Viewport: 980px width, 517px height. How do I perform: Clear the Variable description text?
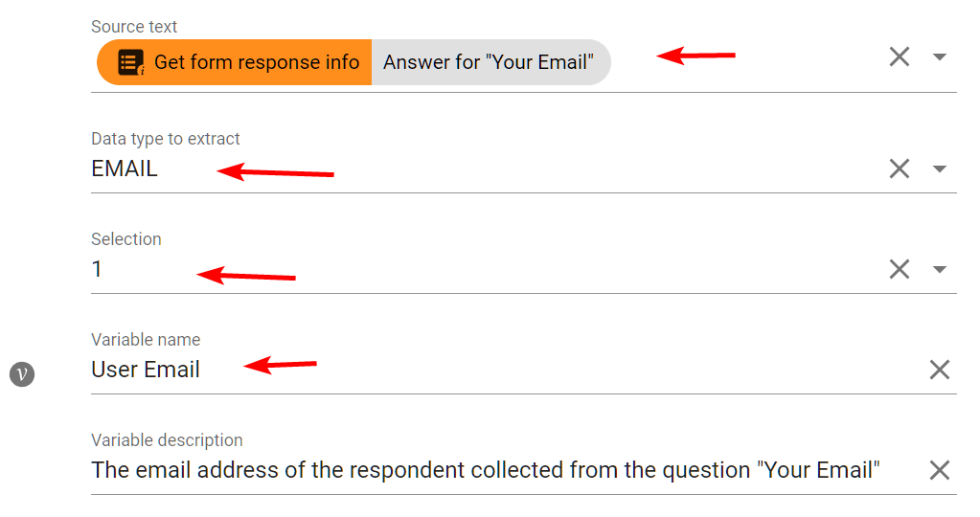pyautogui.click(x=940, y=470)
